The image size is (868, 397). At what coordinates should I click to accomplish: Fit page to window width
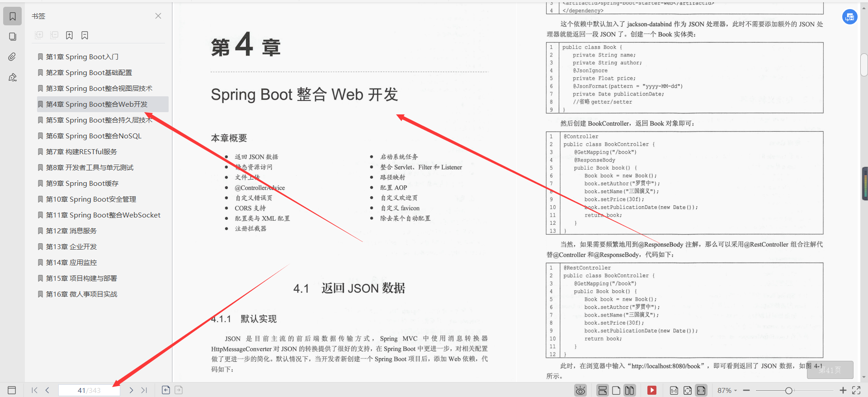[701, 390]
